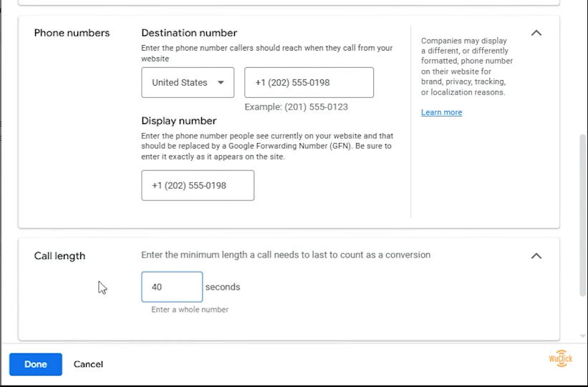The image size is (588, 387).
Task: Select the Call length section title
Action: tap(59, 256)
